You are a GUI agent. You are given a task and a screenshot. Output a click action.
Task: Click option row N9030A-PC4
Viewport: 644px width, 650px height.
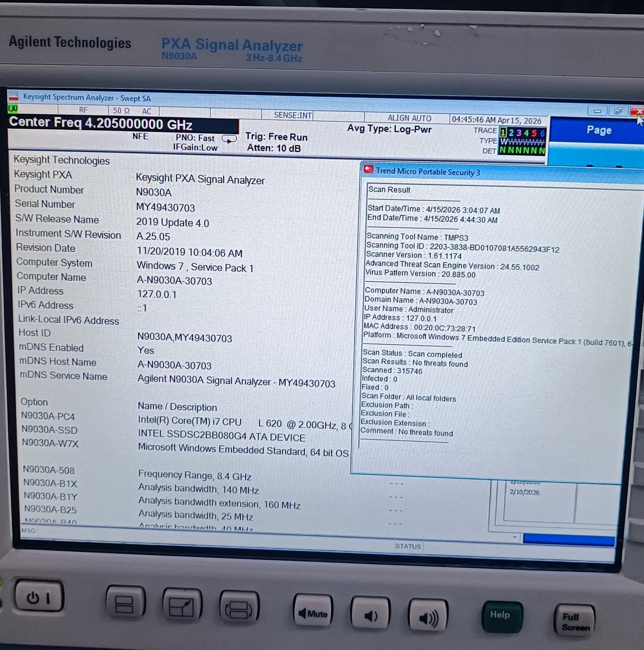pos(48,416)
